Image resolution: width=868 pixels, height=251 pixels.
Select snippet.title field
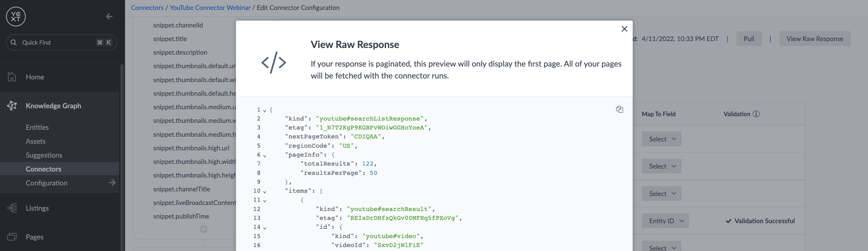[170, 39]
